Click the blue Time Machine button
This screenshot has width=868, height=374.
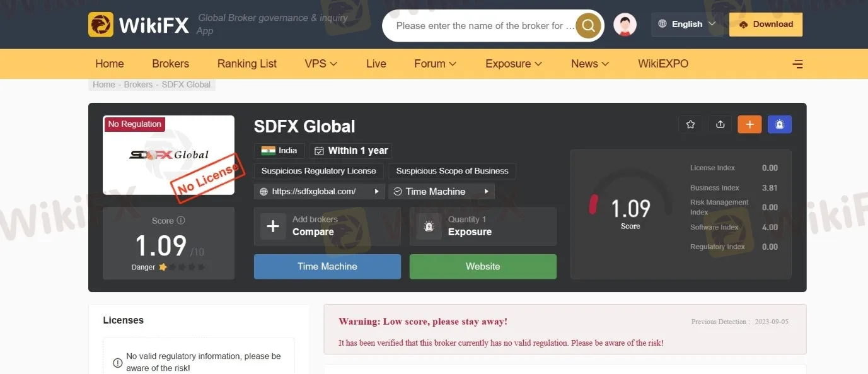coord(327,266)
